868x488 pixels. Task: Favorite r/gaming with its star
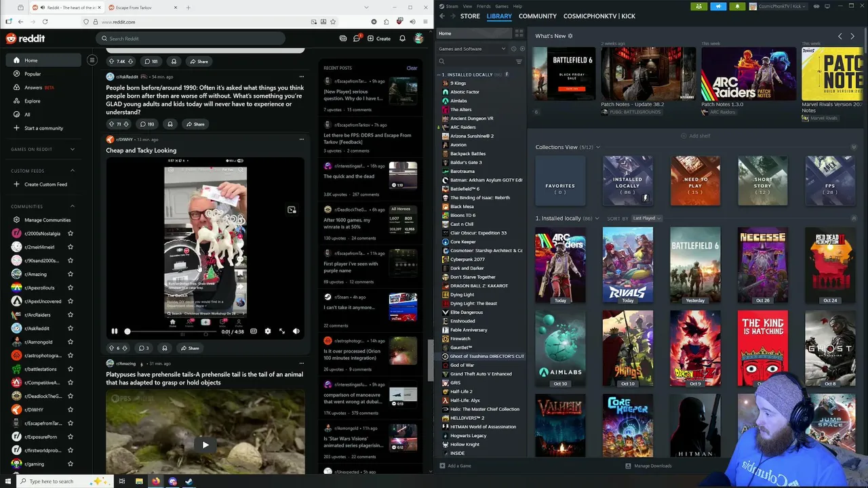click(x=70, y=464)
